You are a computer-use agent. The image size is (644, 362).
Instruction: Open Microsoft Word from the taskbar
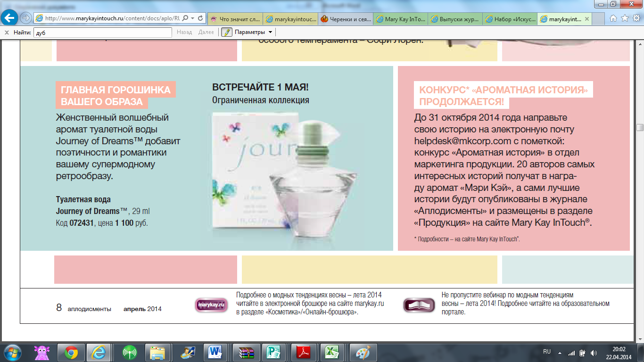tap(215, 352)
